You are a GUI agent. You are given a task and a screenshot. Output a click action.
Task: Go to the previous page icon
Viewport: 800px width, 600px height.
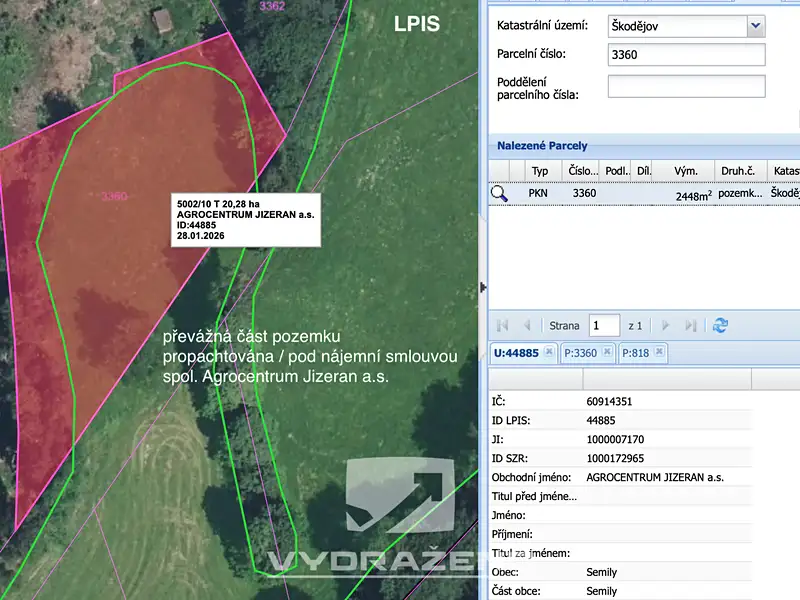(x=527, y=326)
